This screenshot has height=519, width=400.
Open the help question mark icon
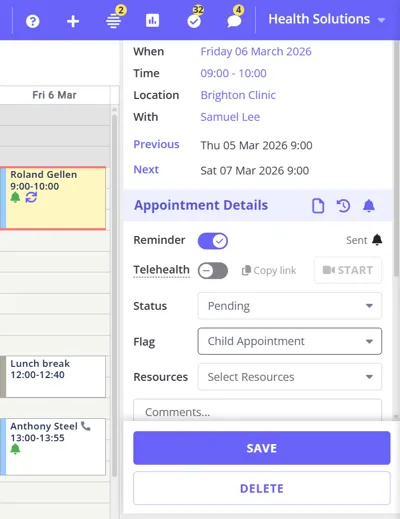coord(33,22)
